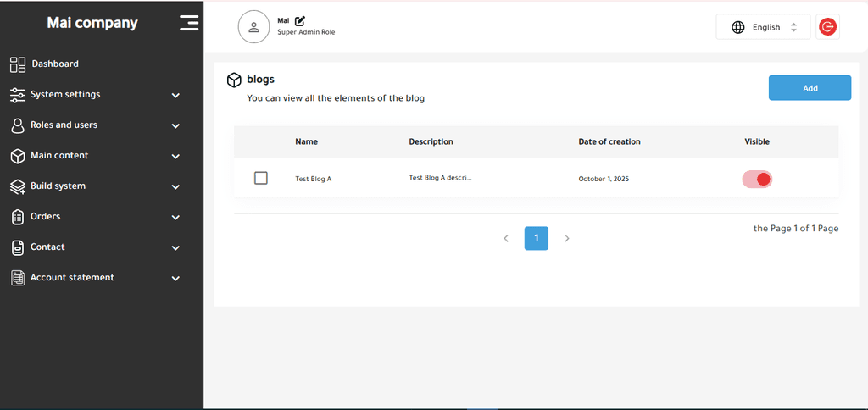Click the Test Blog A name cell
The image size is (868, 410).
(x=314, y=180)
